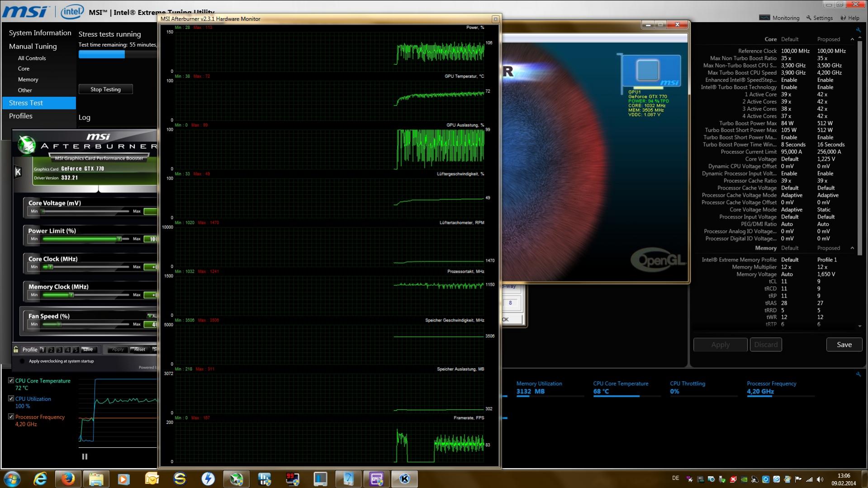Open the Stress Test section
The height and width of the screenshot is (488, 868).
click(x=39, y=103)
